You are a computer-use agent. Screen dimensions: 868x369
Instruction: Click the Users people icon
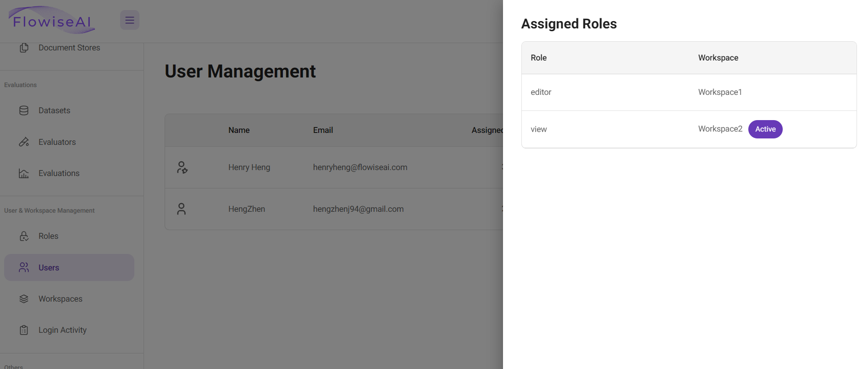point(24,268)
